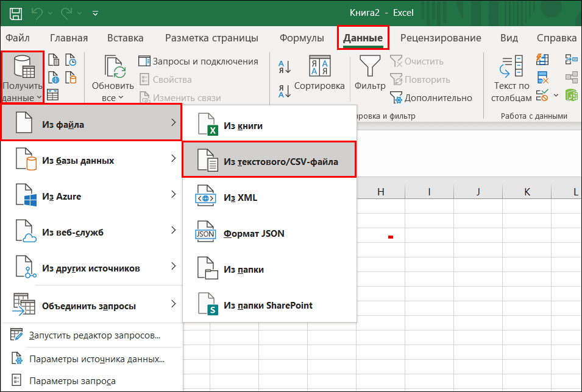Open the Разметка страницы tab
This screenshot has height=392, width=582.
coord(211,38)
